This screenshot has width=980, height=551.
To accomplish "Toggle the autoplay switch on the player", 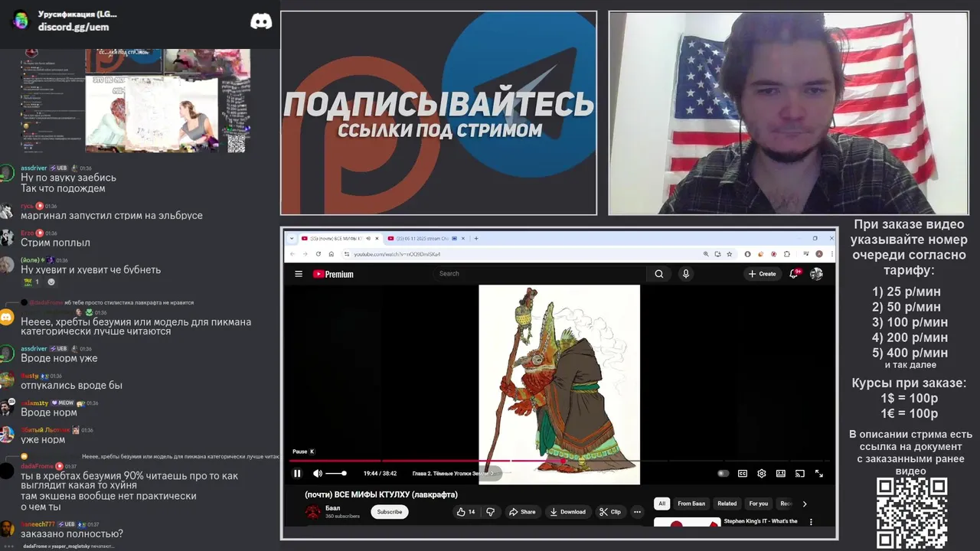I will (x=724, y=474).
